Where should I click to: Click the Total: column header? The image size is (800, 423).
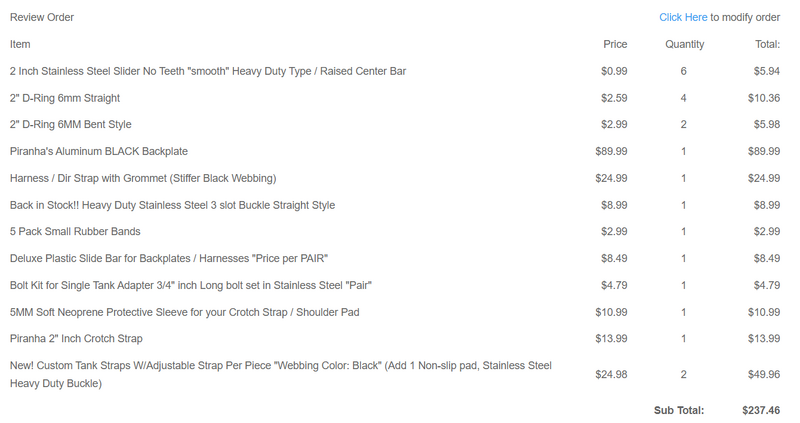pos(767,44)
